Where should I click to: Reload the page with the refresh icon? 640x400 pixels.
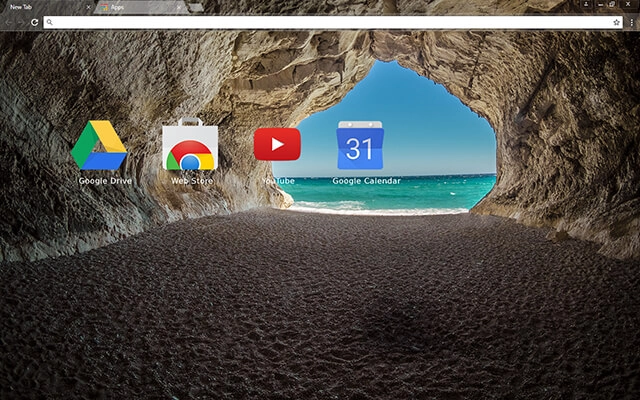tap(34, 22)
